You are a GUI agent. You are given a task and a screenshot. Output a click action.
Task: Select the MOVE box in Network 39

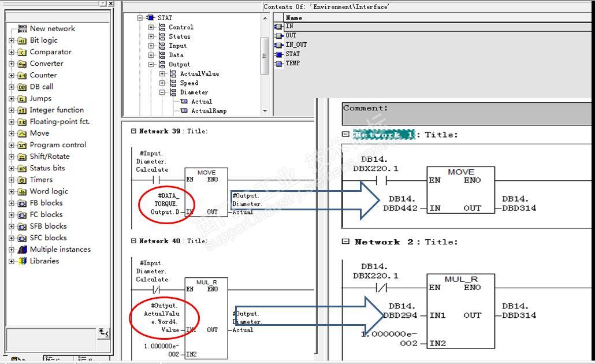(x=206, y=192)
